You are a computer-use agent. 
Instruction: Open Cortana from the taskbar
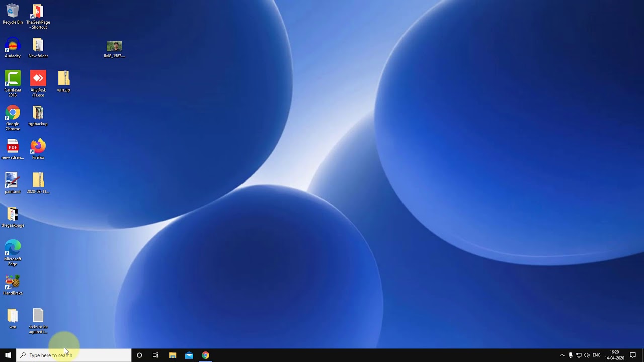(x=139, y=355)
